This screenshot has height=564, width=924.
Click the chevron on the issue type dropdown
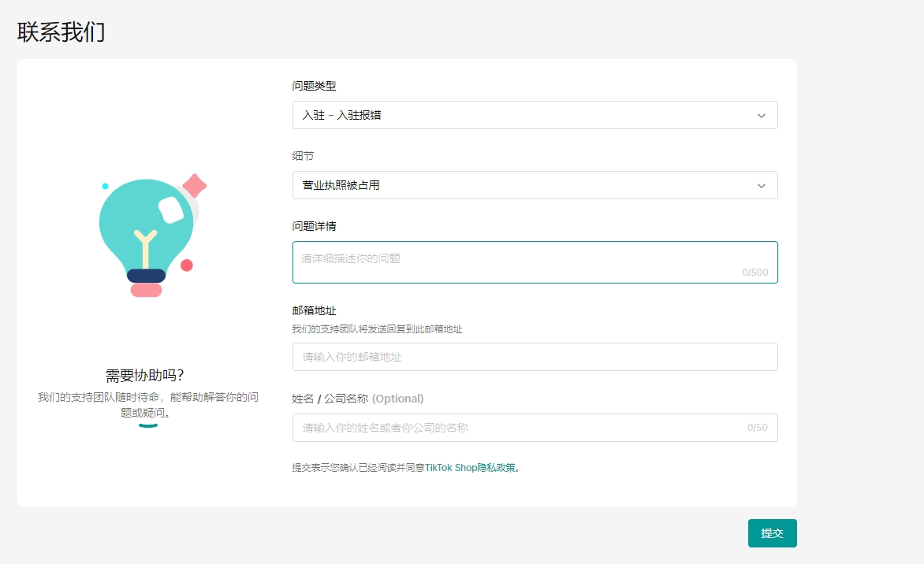coord(762,115)
